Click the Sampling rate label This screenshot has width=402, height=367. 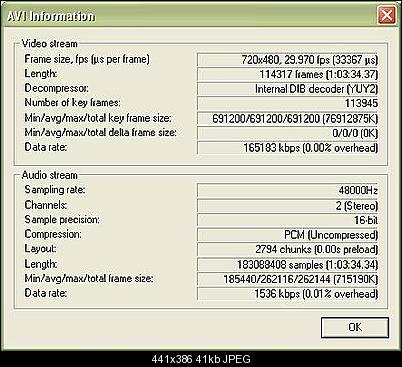pos(55,190)
